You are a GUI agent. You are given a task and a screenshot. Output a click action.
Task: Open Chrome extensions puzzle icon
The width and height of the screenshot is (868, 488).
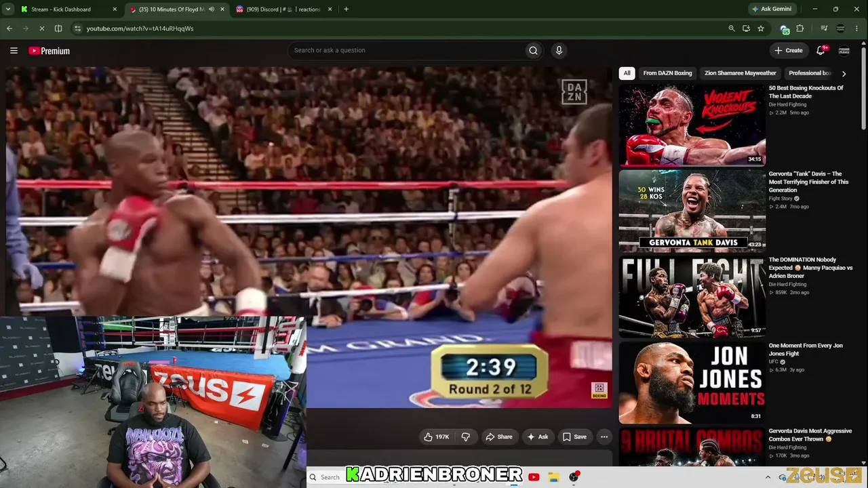tap(800, 28)
